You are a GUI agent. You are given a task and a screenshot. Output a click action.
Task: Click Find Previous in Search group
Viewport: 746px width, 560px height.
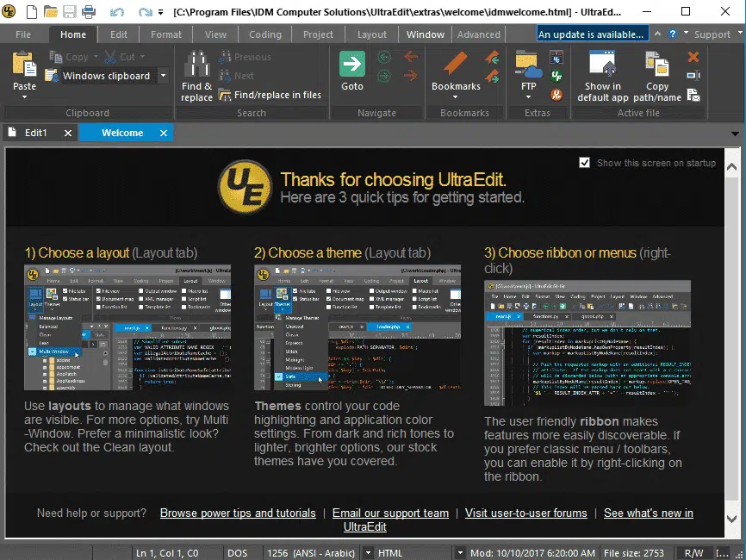coord(245,57)
